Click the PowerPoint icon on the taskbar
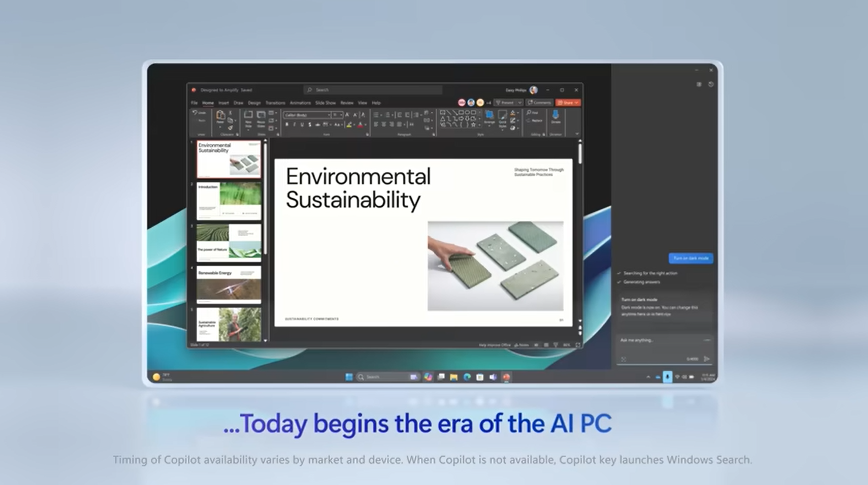The height and width of the screenshot is (485, 868). [x=506, y=377]
